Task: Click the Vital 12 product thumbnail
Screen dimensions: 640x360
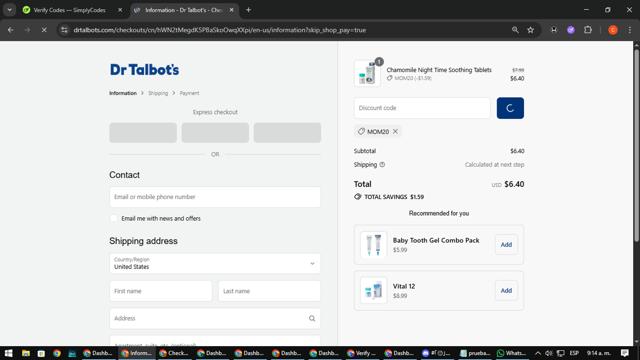Action: (x=373, y=291)
